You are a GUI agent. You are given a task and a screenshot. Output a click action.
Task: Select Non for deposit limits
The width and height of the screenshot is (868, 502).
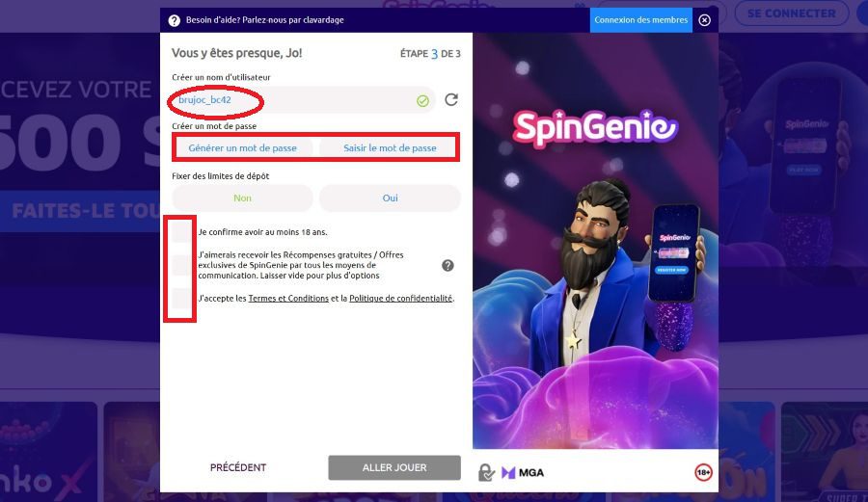click(242, 198)
